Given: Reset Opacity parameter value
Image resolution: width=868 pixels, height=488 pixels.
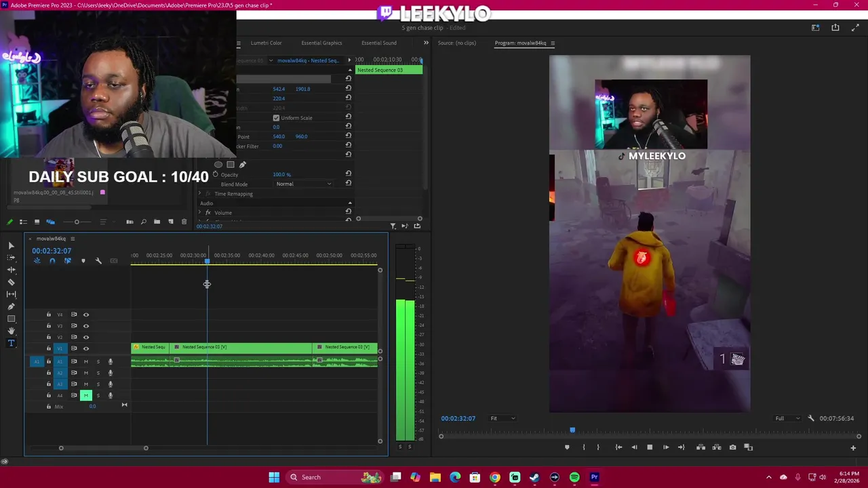Looking at the screenshot, I should pyautogui.click(x=349, y=174).
